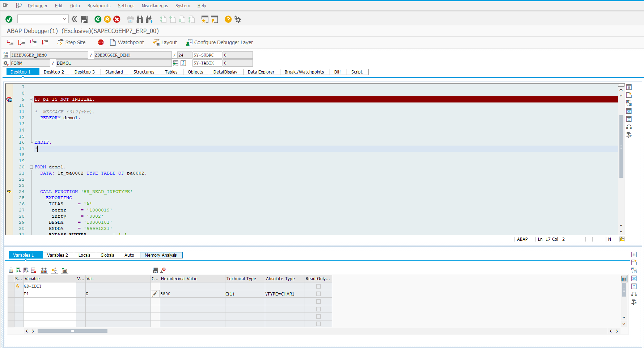Click the Return step debugger icon
This screenshot has width=644, height=348.
click(33, 42)
